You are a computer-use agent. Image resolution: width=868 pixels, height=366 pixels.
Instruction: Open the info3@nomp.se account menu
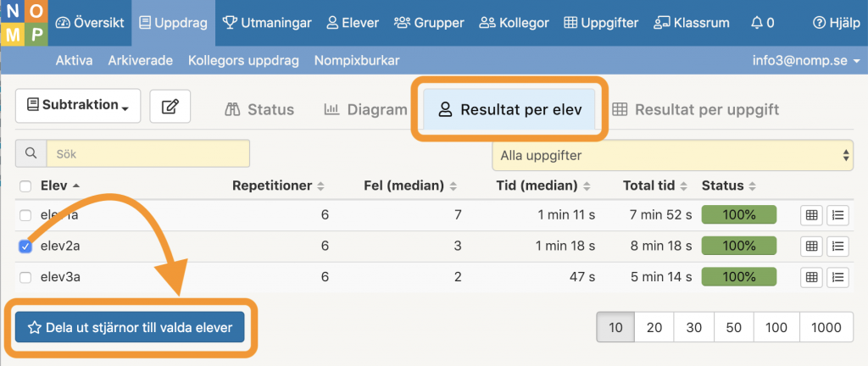tap(806, 61)
